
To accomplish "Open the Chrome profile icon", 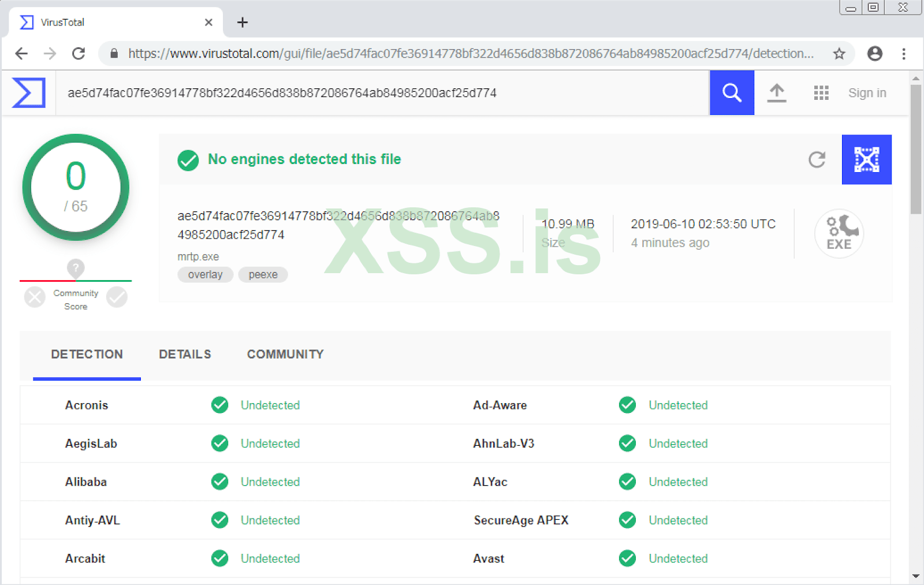I will [x=875, y=54].
